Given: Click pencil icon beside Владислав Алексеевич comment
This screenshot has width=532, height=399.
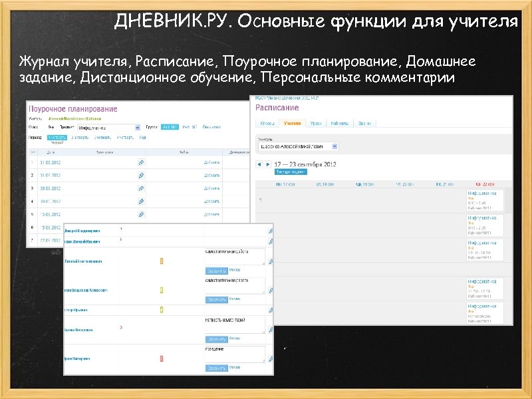Looking at the screenshot, I should point(271,291).
